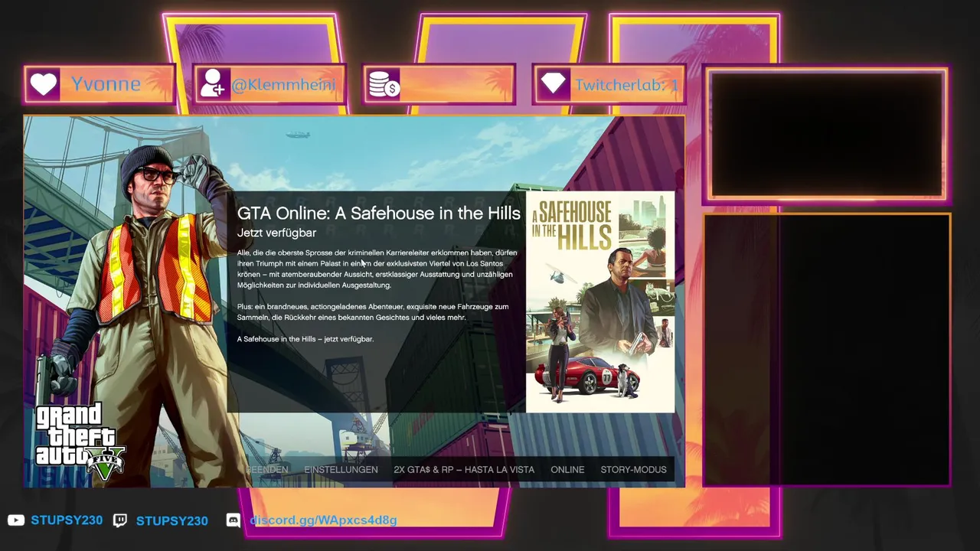
Task: Choose the STORY-MODUS menu option
Action: [x=633, y=470]
